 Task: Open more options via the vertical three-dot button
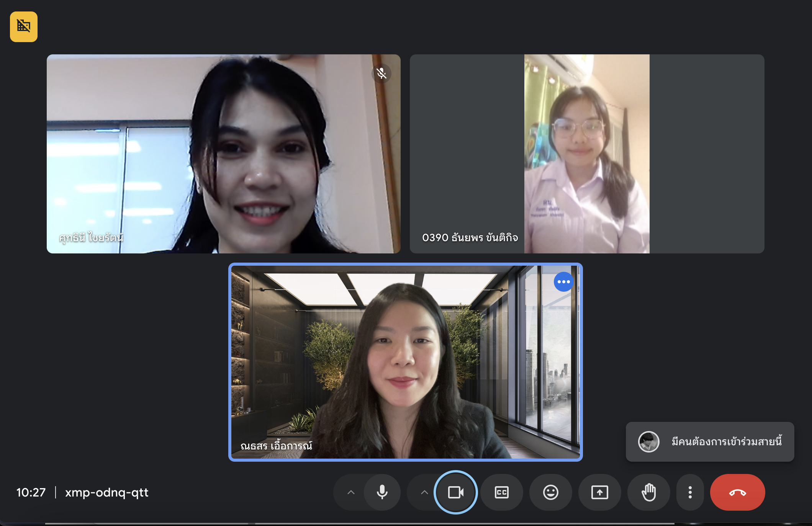click(x=690, y=492)
